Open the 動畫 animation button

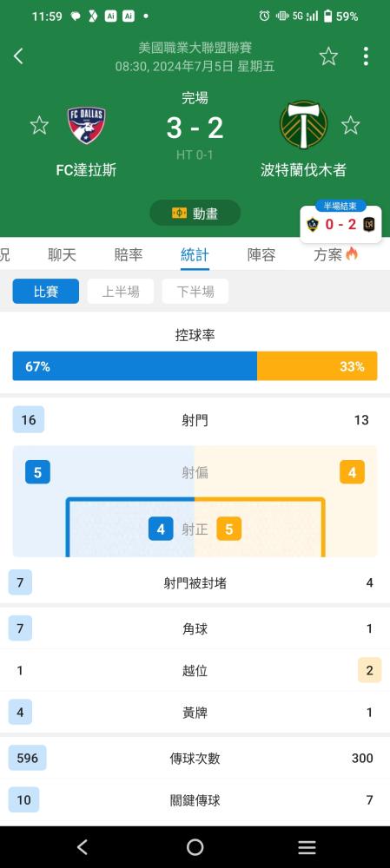coord(195,214)
